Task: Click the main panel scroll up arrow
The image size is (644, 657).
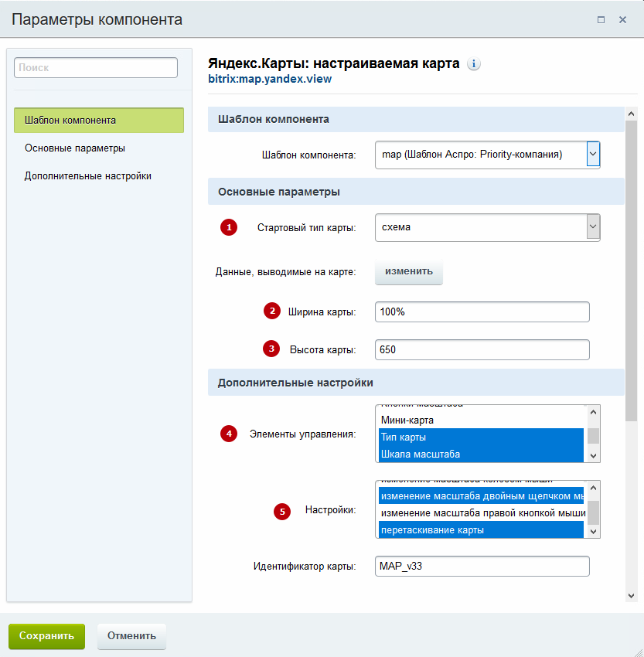Action: coord(631,114)
